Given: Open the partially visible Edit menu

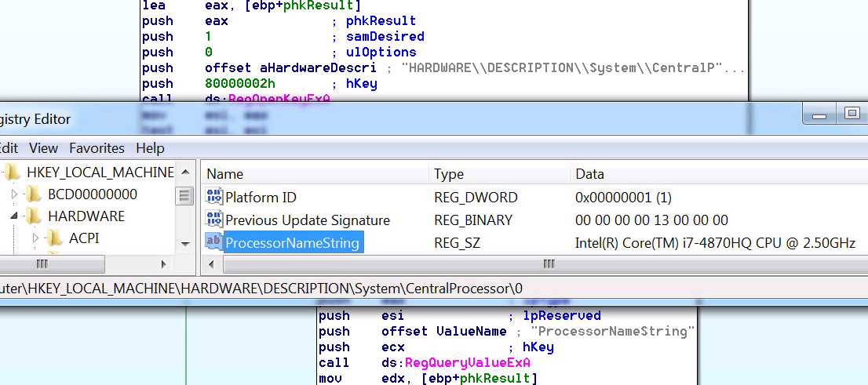Looking at the screenshot, I should click(9, 148).
